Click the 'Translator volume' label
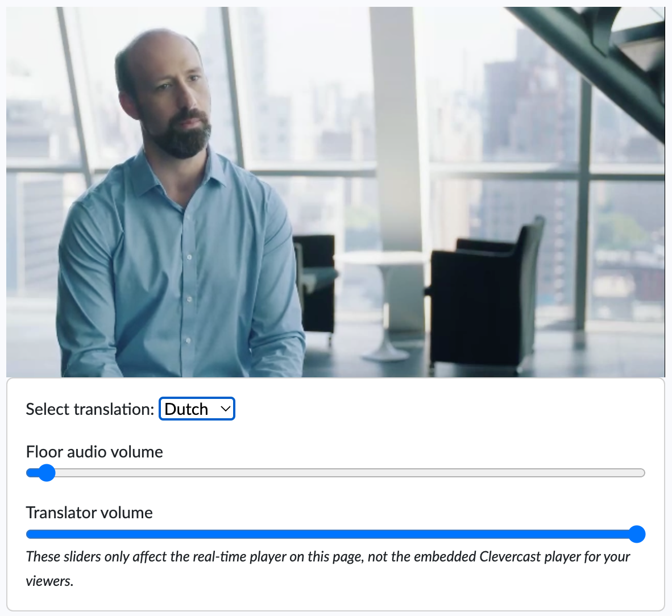The image size is (672, 616). [90, 513]
